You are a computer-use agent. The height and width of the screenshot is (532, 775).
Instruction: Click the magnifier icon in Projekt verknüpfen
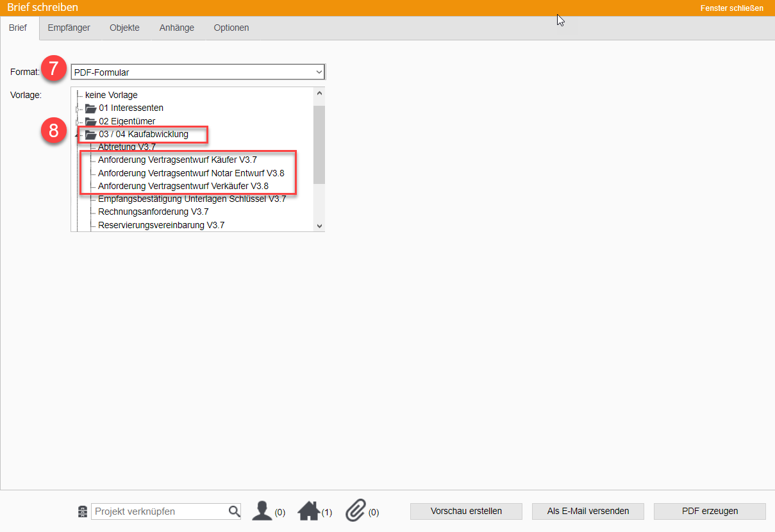[x=234, y=511]
